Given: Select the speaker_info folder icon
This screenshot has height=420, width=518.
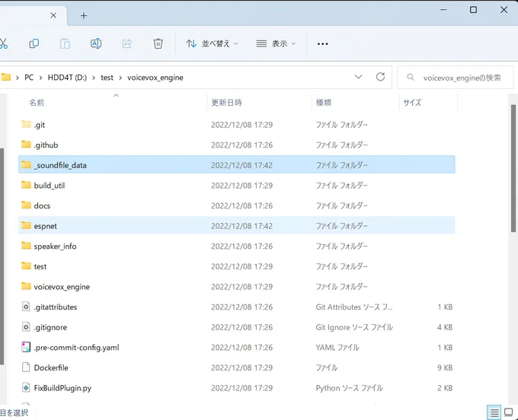Looking at the screenshot, I should coord(26,246).
